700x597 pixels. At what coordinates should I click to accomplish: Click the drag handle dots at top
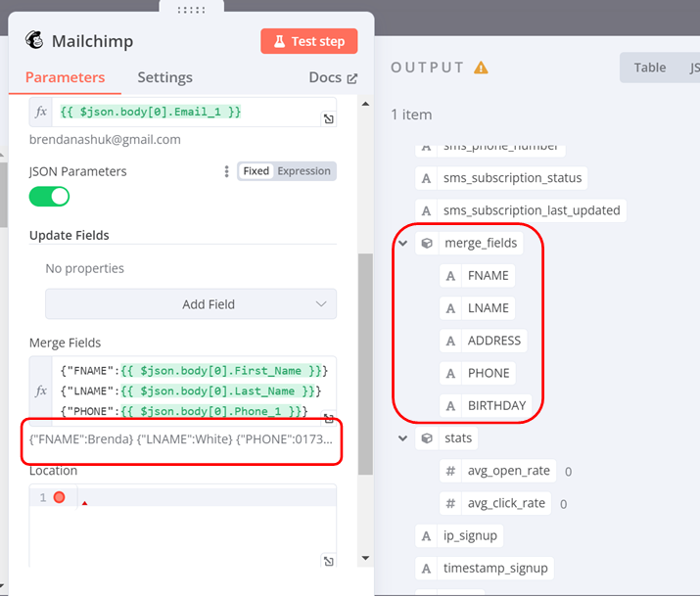tap(192, 10)
